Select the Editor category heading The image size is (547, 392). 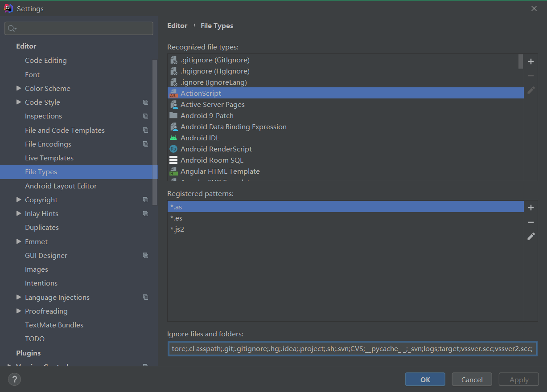[26, 46]
